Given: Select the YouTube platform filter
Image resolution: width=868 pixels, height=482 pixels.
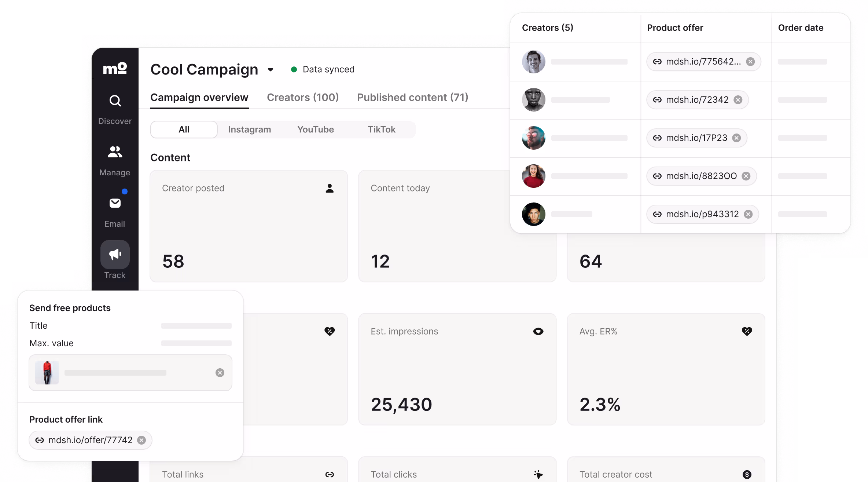Looking at the screenshot, I should point(315,129).
